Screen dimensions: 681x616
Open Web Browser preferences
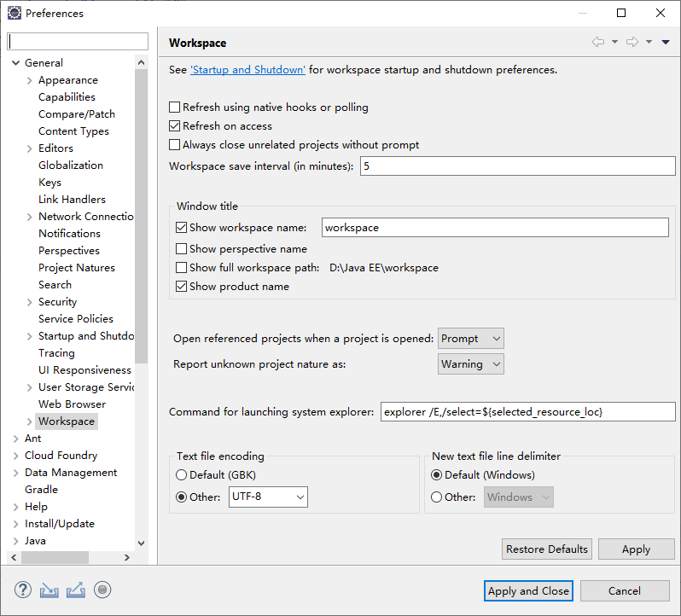[72, 404]
